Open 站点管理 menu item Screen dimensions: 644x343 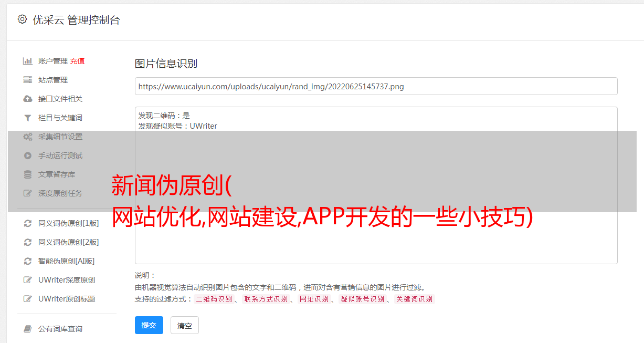point(53,80)
